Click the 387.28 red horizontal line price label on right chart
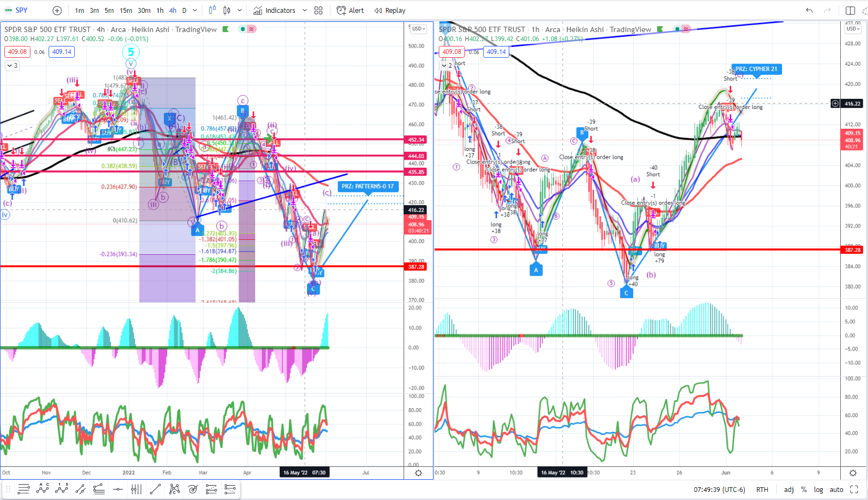 point(853,250)
